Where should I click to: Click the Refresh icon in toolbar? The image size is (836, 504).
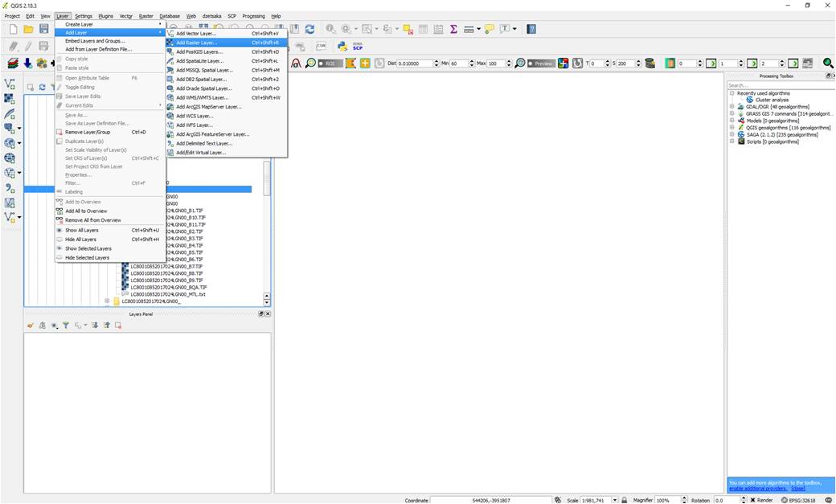(309, 29)
